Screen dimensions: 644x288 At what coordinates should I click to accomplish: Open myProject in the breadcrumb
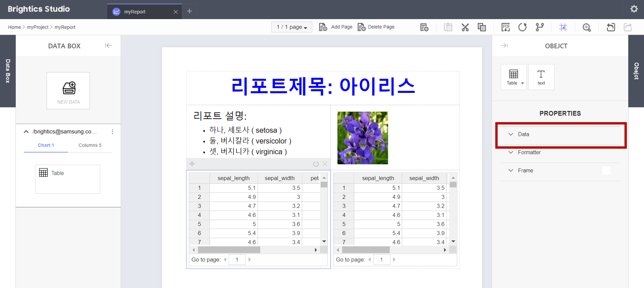pyautogui.click(x=37, y=27)
